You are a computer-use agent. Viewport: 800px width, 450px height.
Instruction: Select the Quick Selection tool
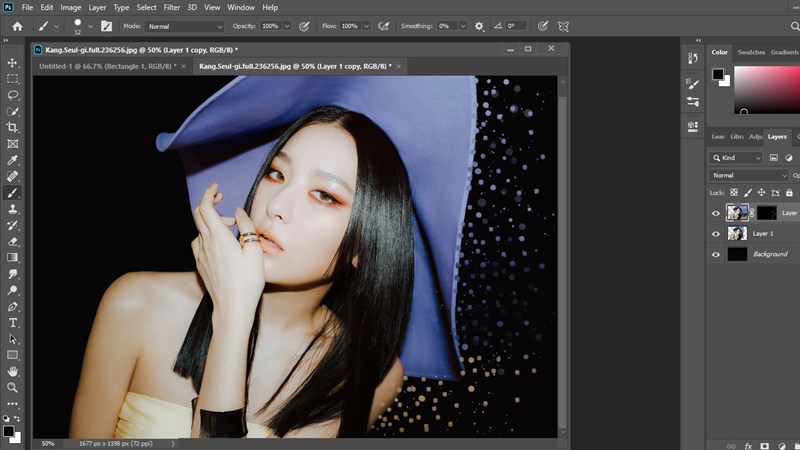tap(12, 111)
